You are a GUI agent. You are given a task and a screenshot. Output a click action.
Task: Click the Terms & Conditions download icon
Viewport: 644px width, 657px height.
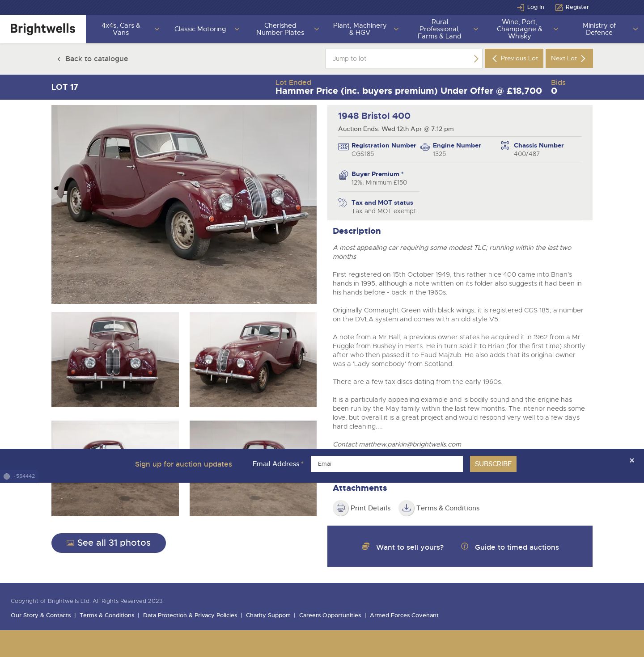click(407, 508)
